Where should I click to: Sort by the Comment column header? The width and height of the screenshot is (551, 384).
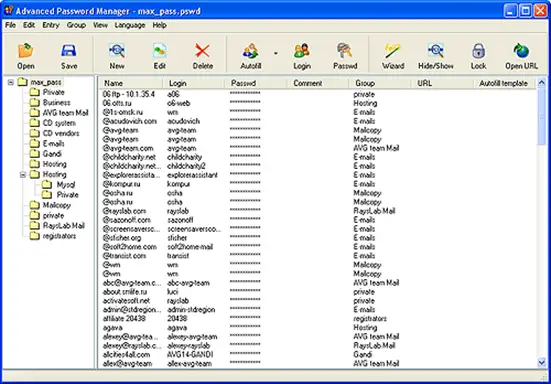318,83
